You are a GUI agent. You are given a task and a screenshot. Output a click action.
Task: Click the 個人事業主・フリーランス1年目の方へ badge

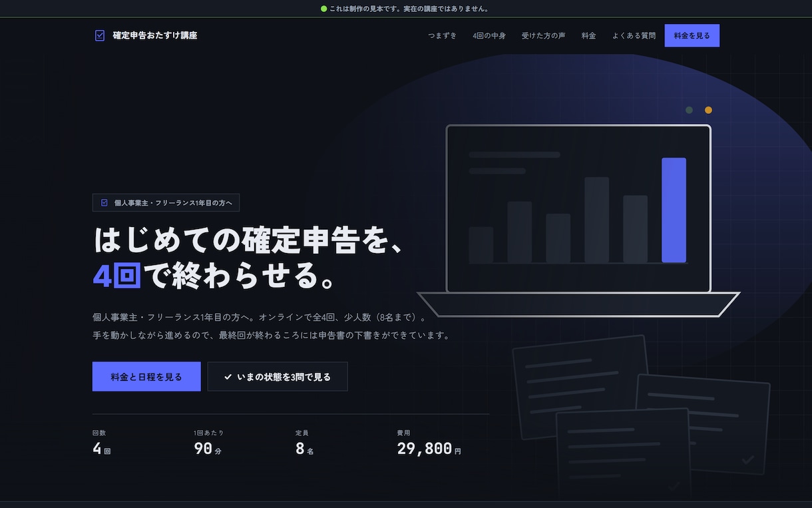pyautogui.click(x=166, y=202)
